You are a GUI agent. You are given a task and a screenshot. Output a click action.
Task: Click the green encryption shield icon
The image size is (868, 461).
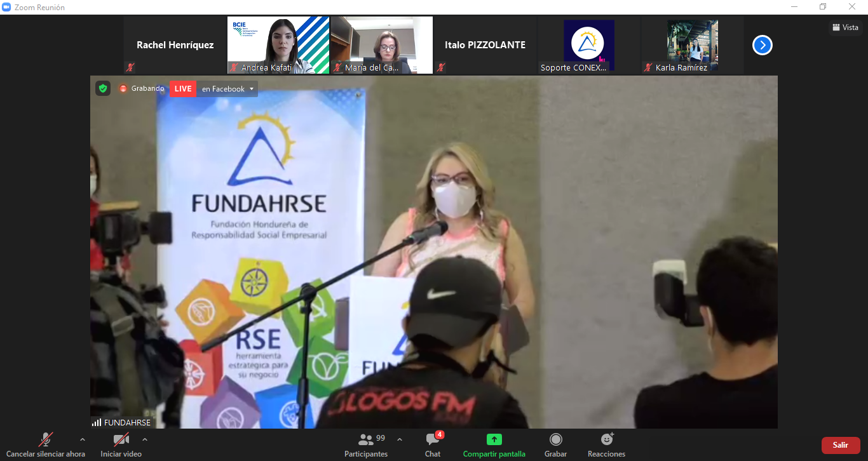(103, 88)
